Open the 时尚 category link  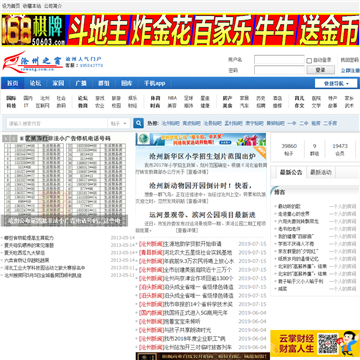pyautogui.click(x=155, y=106)
